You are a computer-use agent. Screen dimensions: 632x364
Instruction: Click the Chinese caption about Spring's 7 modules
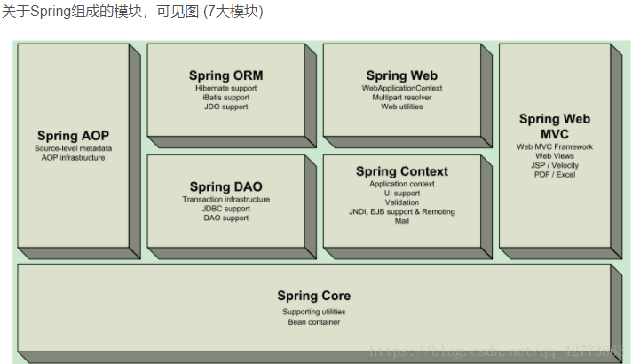(132, 11)
